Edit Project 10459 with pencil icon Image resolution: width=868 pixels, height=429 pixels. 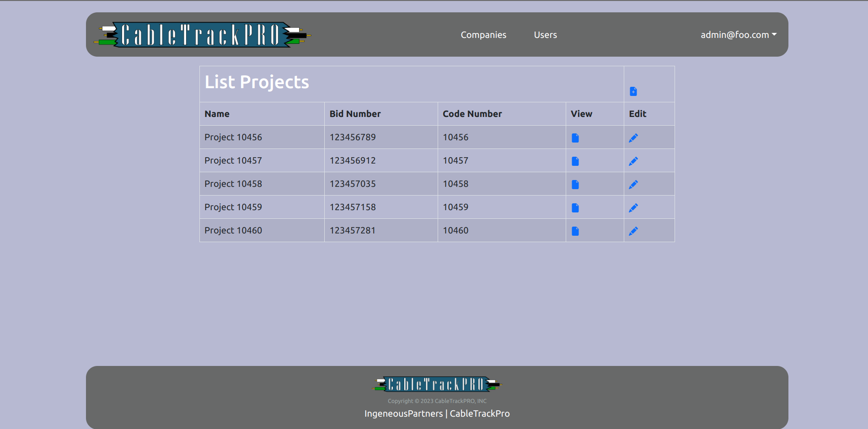click(633, 208)
